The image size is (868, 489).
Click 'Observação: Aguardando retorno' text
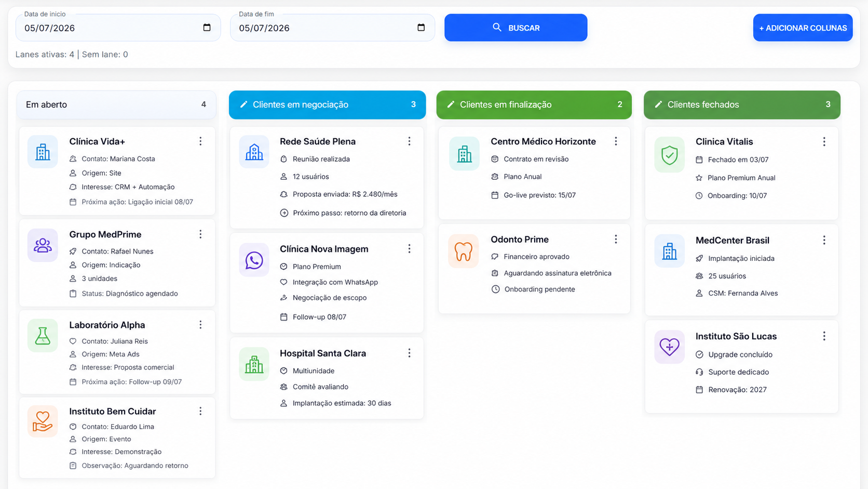(x=135, y=466)
